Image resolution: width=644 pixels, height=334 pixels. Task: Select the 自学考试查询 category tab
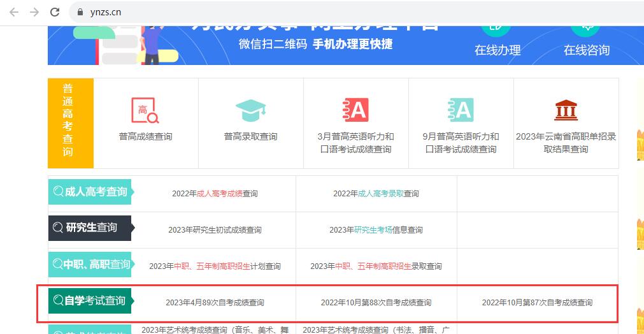point(90,301)
